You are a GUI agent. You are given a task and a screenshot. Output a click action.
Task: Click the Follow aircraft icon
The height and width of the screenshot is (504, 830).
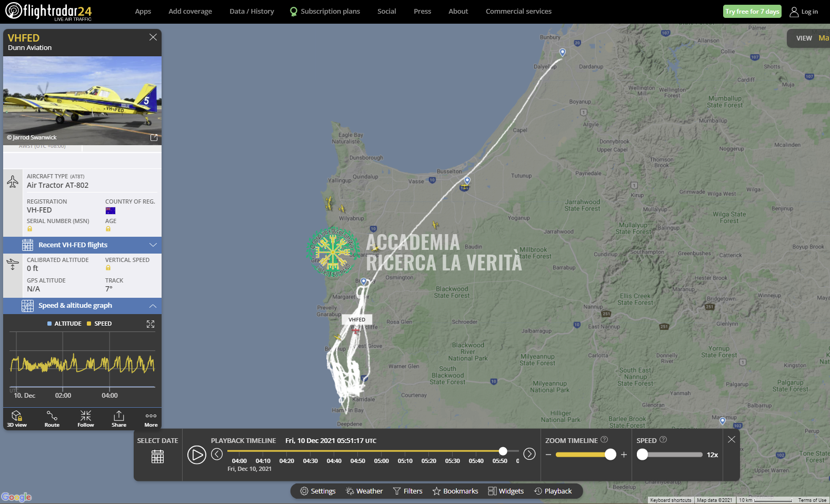click(86, 419)
